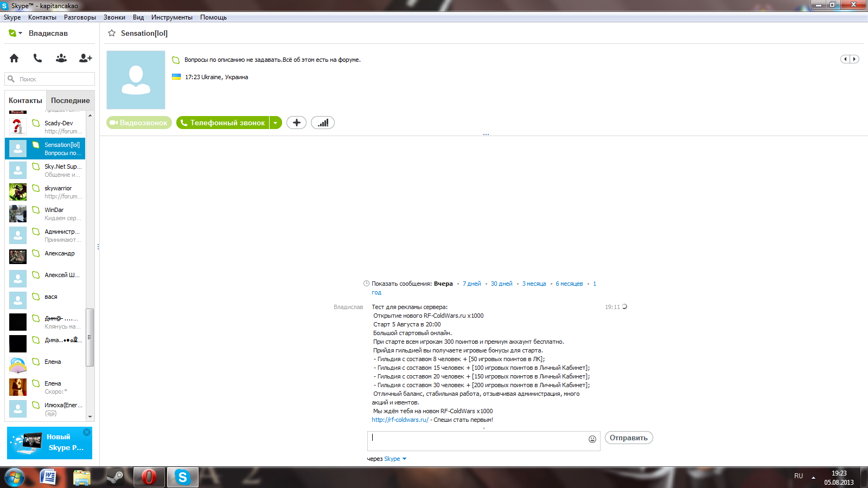Open the dial pad phone icon
Screen dimensions: 868x488
[37, 58]
